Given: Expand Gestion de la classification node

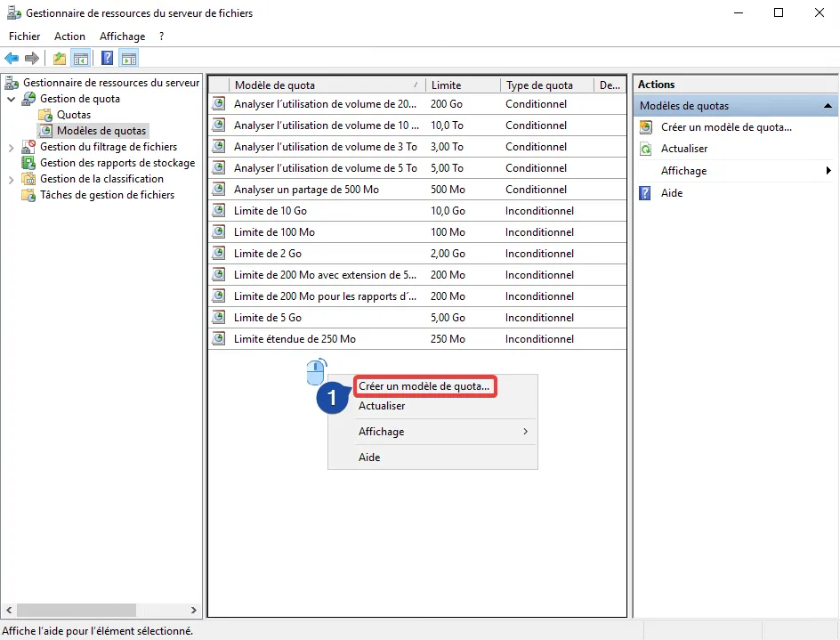Looking at the screenshot, I should pyautogui.click(x=11, y=179).
